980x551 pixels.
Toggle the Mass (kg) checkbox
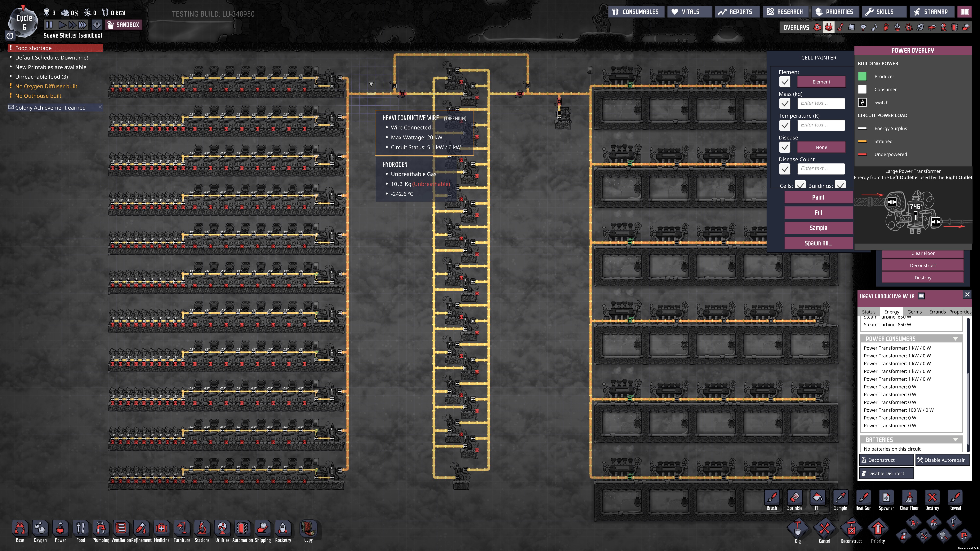click(x=784, y=104)
